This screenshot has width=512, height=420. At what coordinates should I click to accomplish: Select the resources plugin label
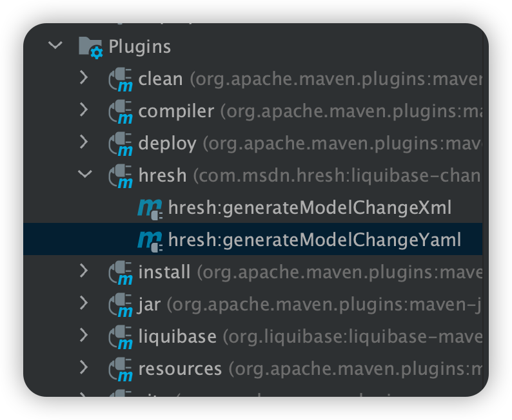pos(180,369)
